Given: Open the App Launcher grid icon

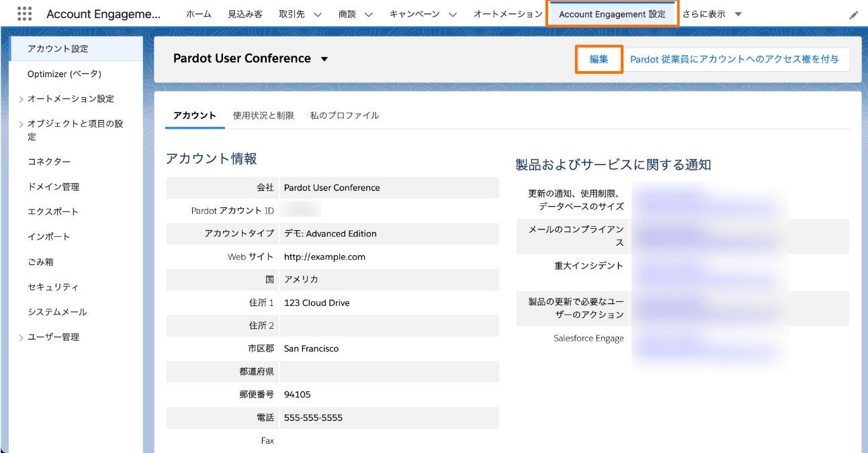Looking at the screenshot, I should tap(24, 13).
